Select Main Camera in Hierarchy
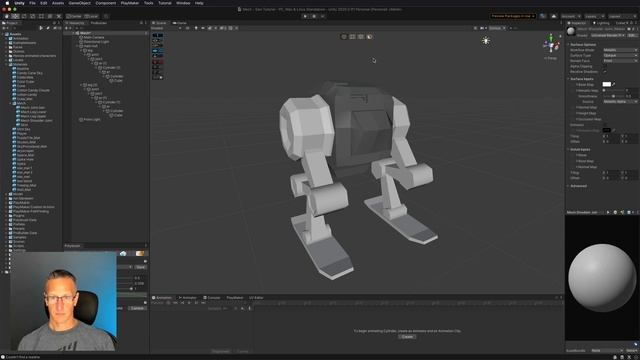The height and width of the screenshot is (360, 640). pyautogui.click(x=93, y=37)
